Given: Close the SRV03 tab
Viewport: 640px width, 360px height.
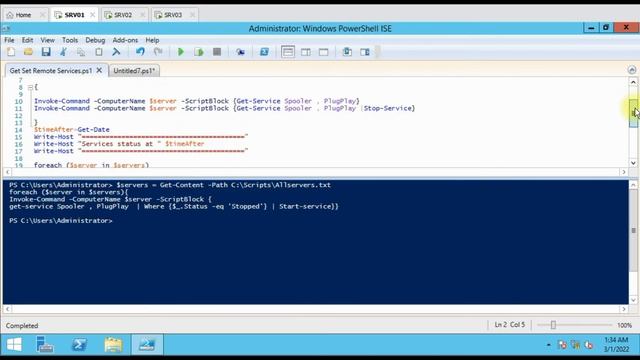Looking at the screenshot, I should (193, 15).
